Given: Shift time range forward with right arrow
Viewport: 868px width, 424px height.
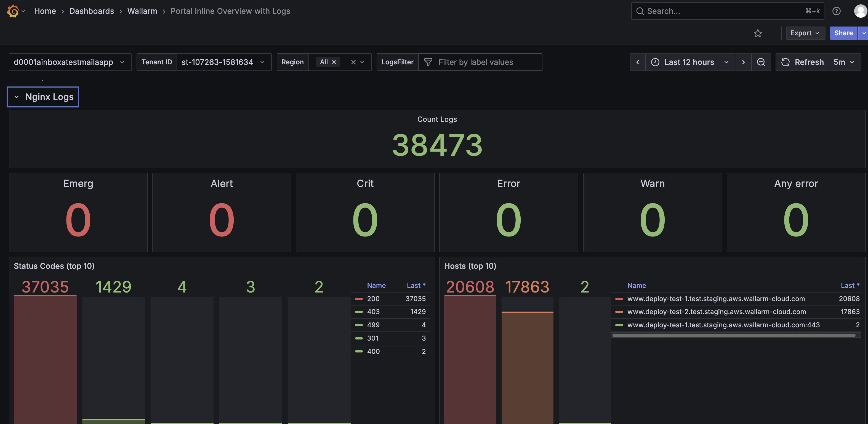Looking at the screenshot, I should (743, 62).
